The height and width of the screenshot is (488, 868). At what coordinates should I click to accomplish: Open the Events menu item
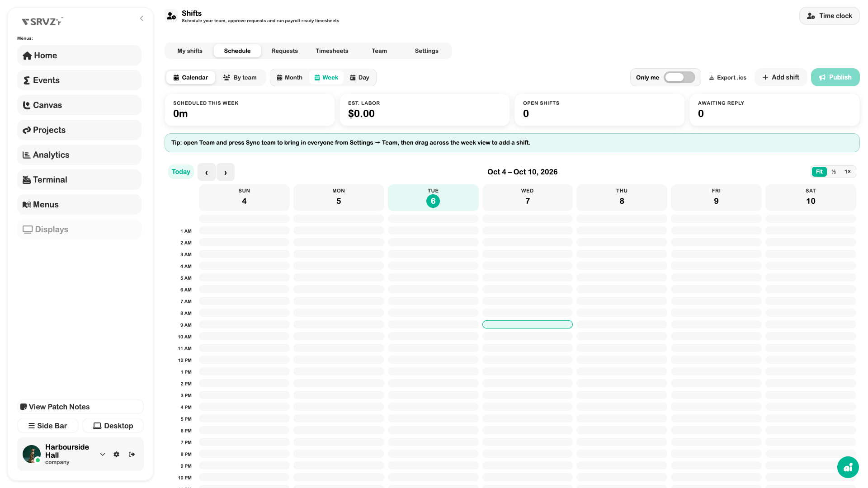pyautogui.click(x=79, y=80)
